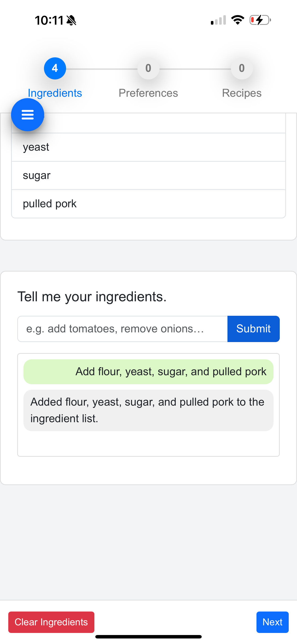Tap the Ingredients step circle showing 4
The width and height of the screenshot is (297, 644).
pyautogui.click(x=55, y=68)
